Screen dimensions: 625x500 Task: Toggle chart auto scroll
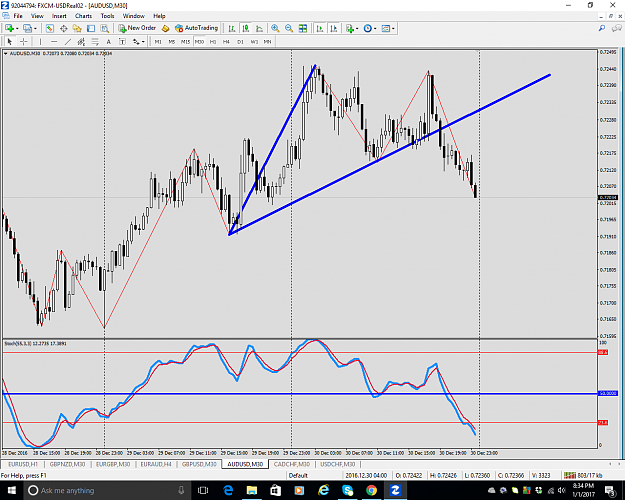(320, 28)
